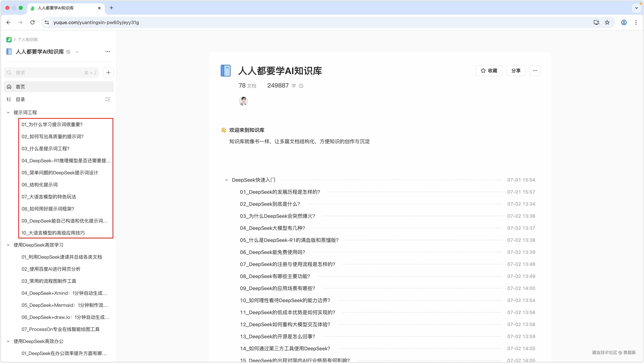Open 14_如何通过第三方工具使用DeepSeek?
Viewport: 644px width, 363px height.
285,348
